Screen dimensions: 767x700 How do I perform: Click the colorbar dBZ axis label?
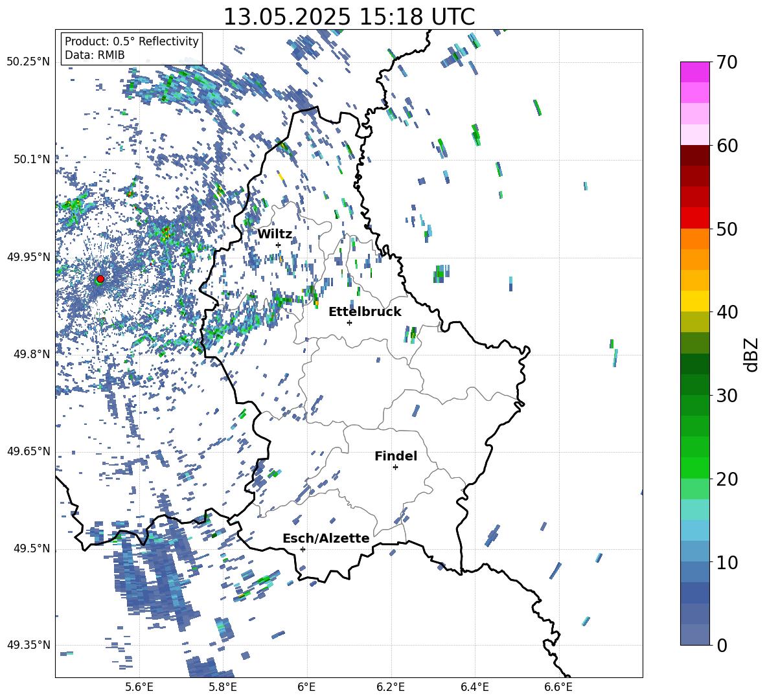click(x=752, y=354)
